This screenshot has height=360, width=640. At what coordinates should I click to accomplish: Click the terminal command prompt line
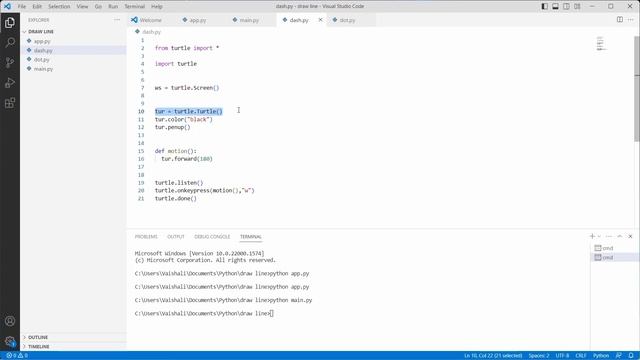tap(204, 313)
